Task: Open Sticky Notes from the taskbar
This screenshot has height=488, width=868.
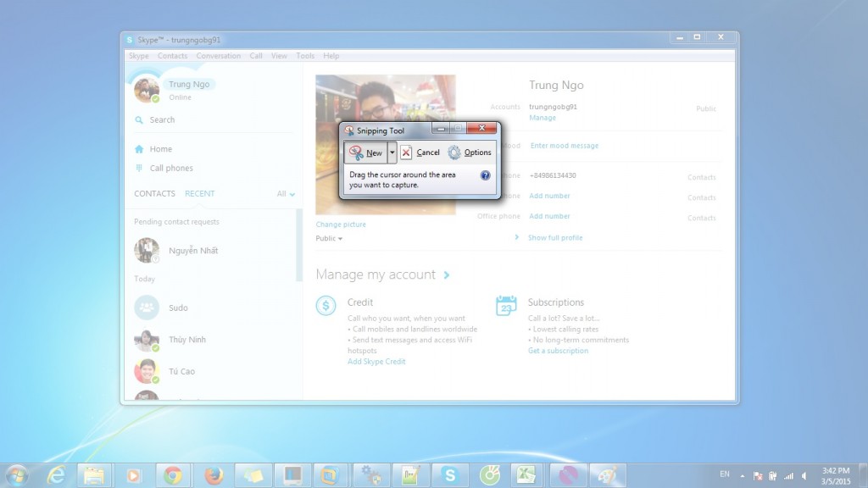Action: pos(253,475)
